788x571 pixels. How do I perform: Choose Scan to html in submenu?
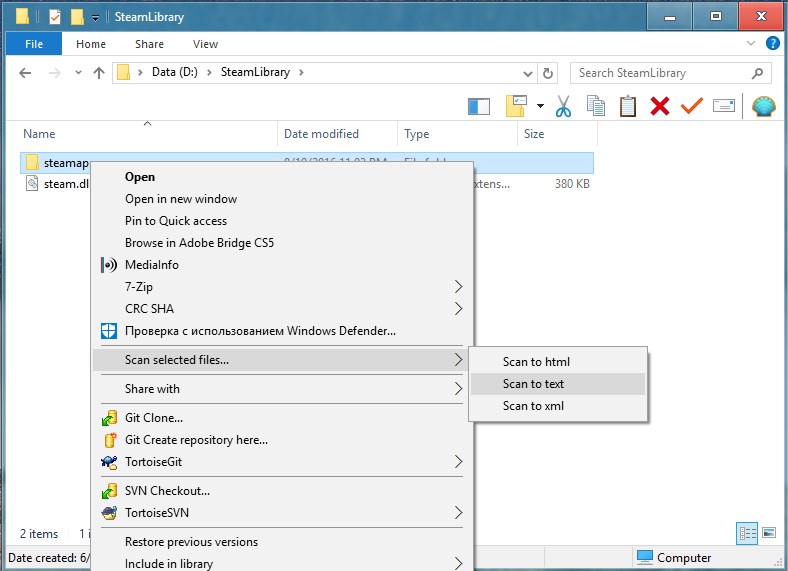pos(558,362)
